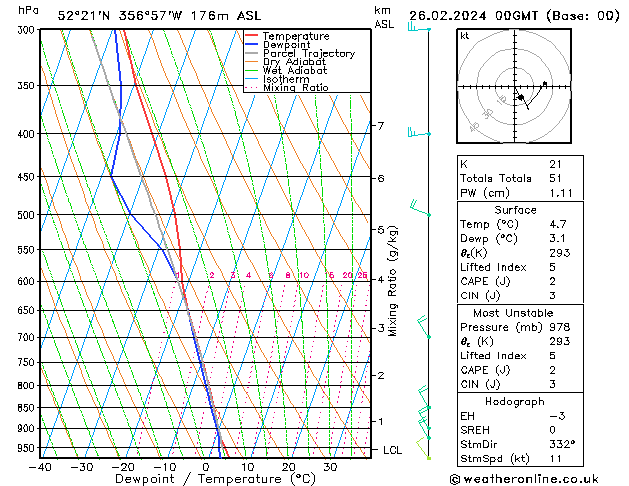Click the wind barb at 300 hPa
The height and width of the screenshot is (486, 629).
pos(419,29)
